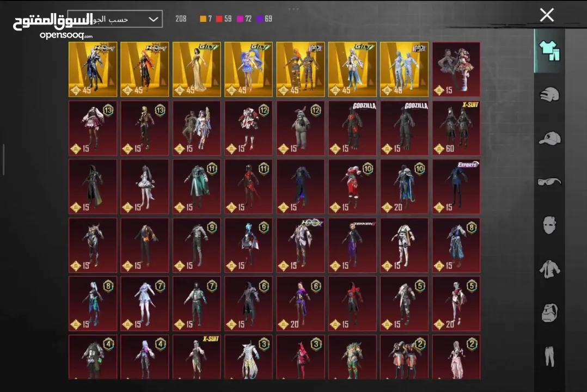Select the level 12 grey bunny outfit
Viewport: 587px width, 392px height.
pyautogui.click(x=300, y=128)
